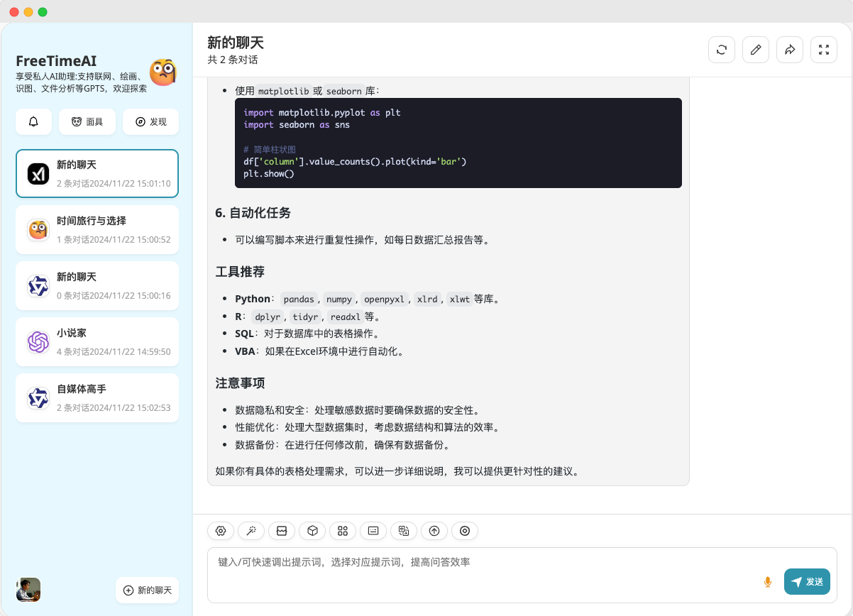Click the magic wand prompt icon

point(251,531)
